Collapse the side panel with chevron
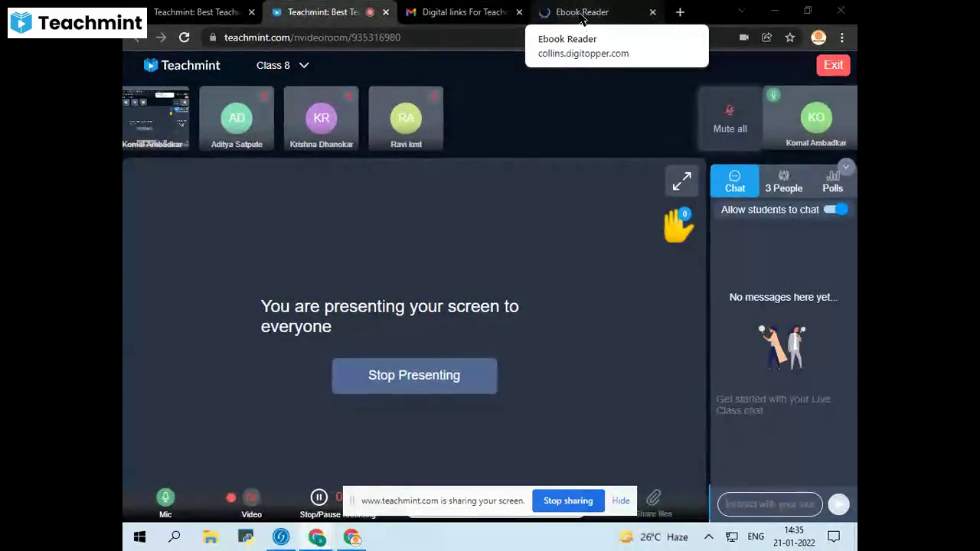 845,167
